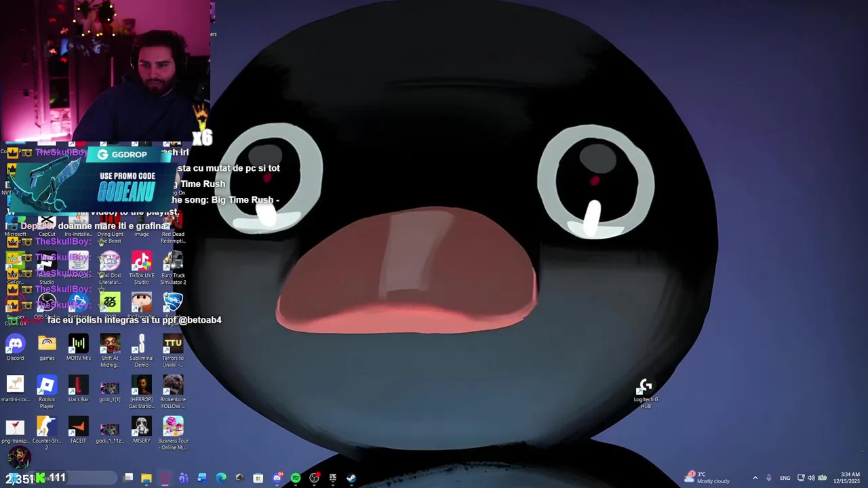868x488 pixels.
Task: Click the microphone tray icon
Action: pos(769,478)
